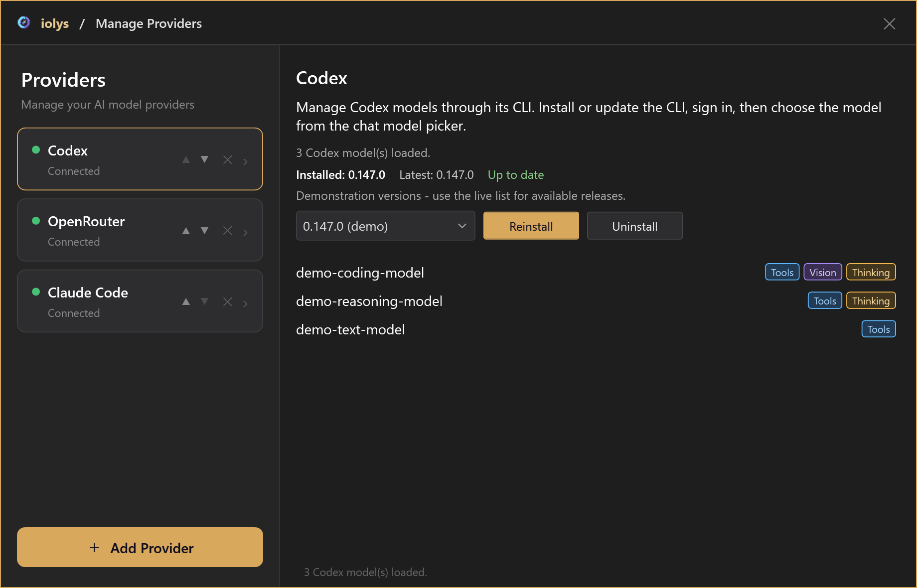Open OpenRouter details chevron

click(245, 232)
